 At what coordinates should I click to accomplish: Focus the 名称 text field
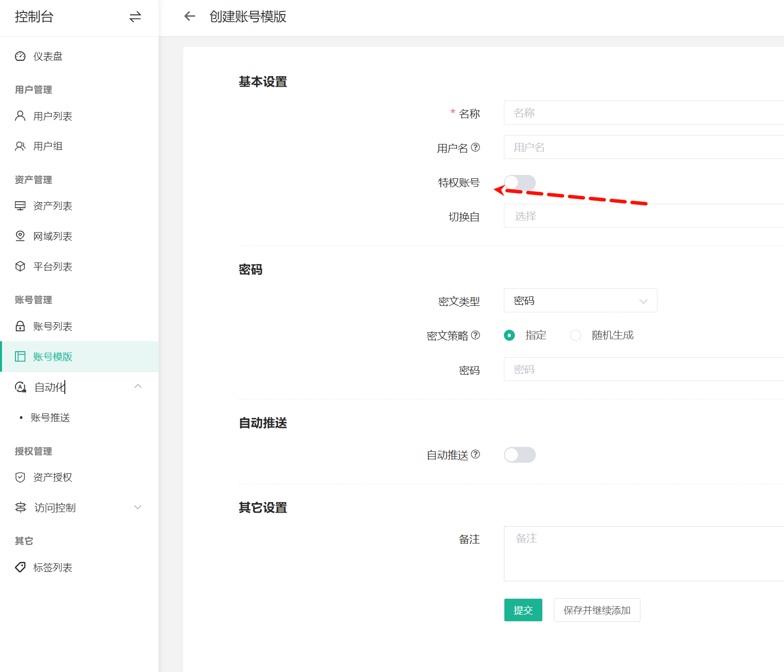coord(643,113)
